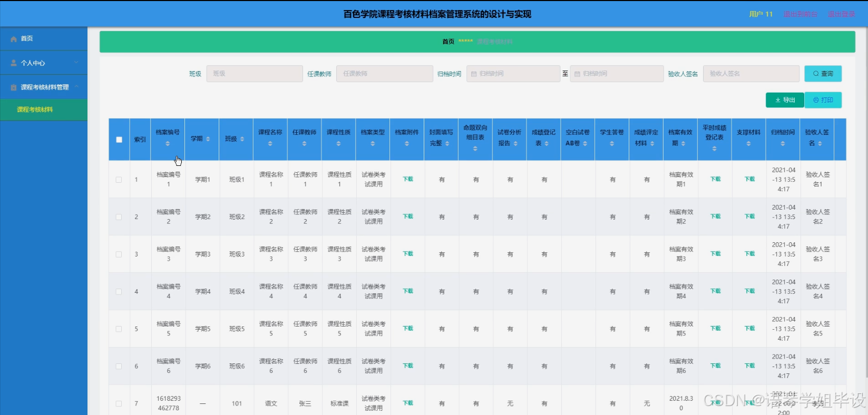The image size is (868, 415).
Task: Sort table by 封面填写完整 column
Action: pos(447,144)
